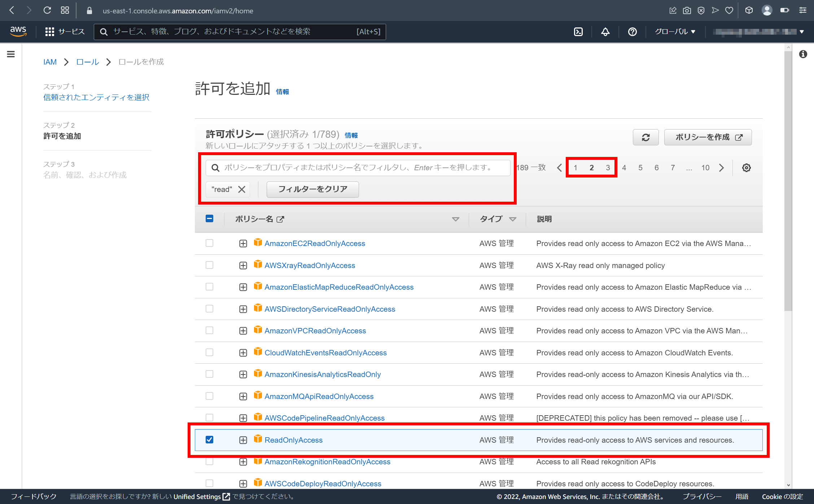This screenshot has height=504, width=814.
Task: Check the AWSDirectoryServiceReadOnlyAccess checkbox
Action: [x=209, y=309]
